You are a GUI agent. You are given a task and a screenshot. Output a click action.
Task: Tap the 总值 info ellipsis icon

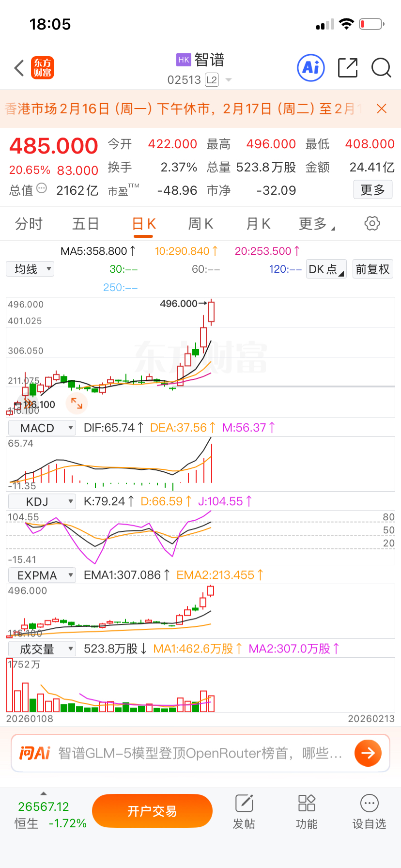pos(42,188)
